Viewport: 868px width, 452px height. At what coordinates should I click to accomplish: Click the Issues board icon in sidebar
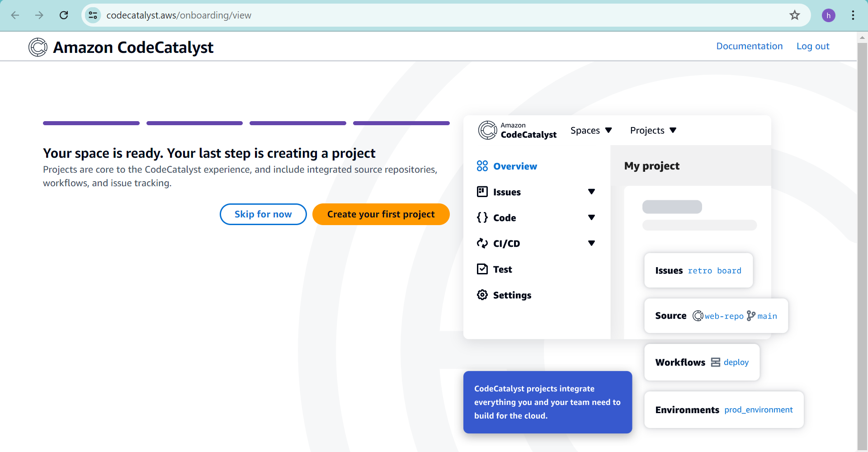pos(482,192)
